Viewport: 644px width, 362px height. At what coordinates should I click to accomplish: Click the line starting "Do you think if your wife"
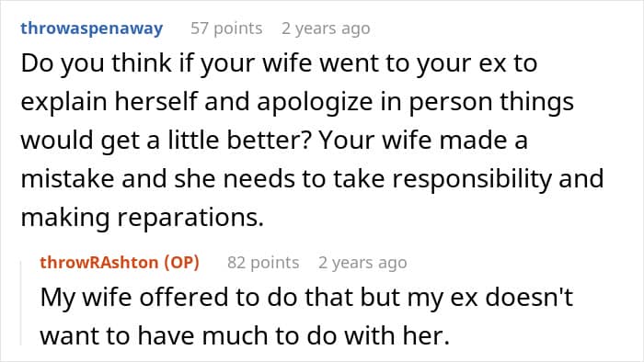click(x=279, y=64)
